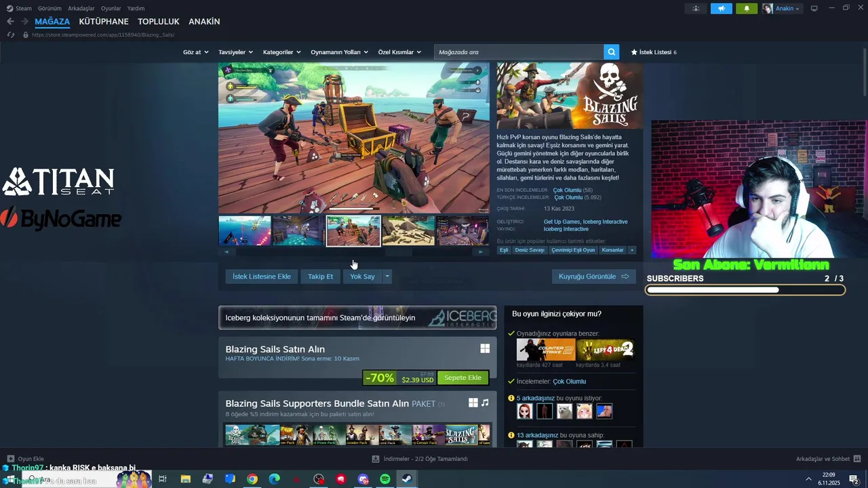Go back with the left navigation arrow

(10, 22)
